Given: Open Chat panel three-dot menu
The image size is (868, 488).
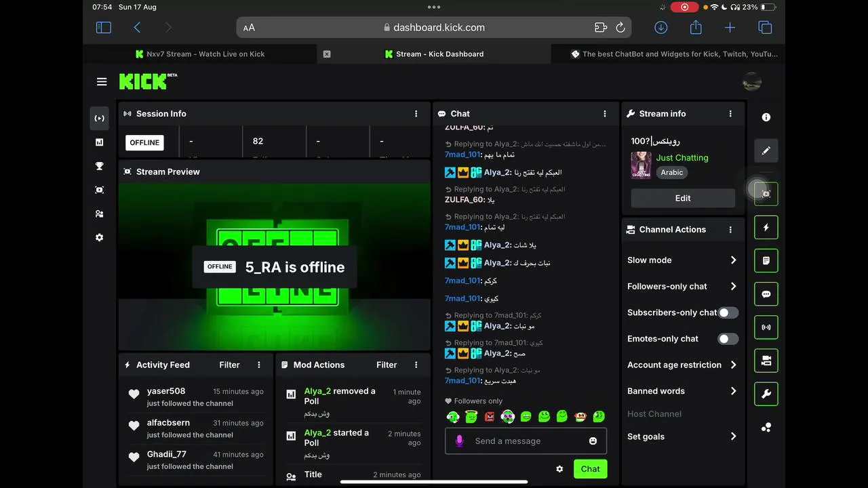Looking at the screenshot, I should 605,114.
